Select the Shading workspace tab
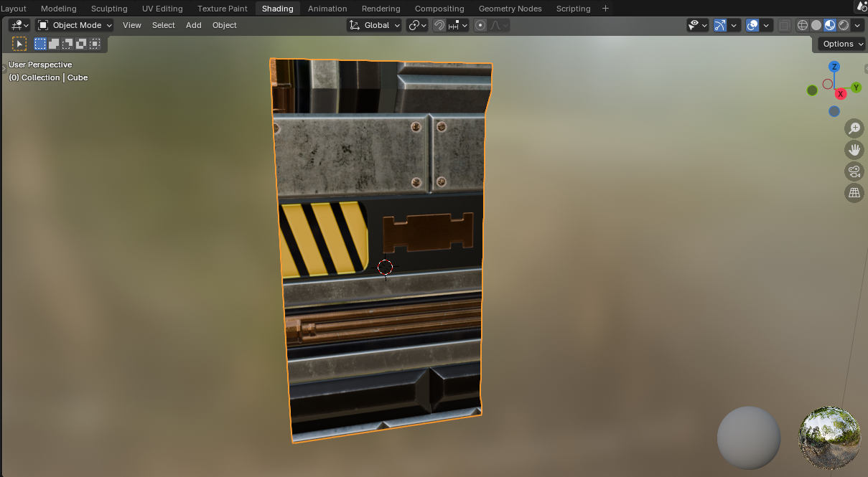This screenshot has height=477, width=868. pos(278,9)
